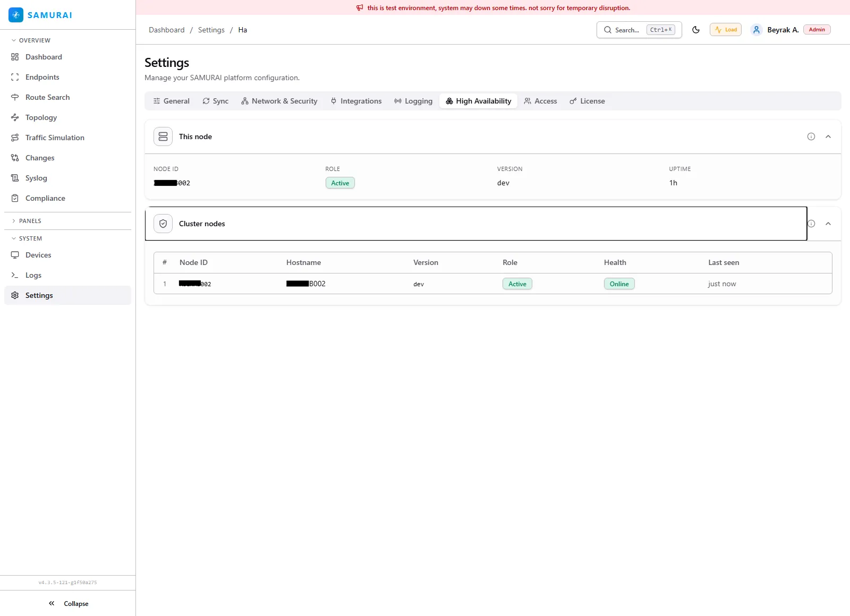850x616 pixels.
Task: Click the Last seen column header
Action: (724, 262)
